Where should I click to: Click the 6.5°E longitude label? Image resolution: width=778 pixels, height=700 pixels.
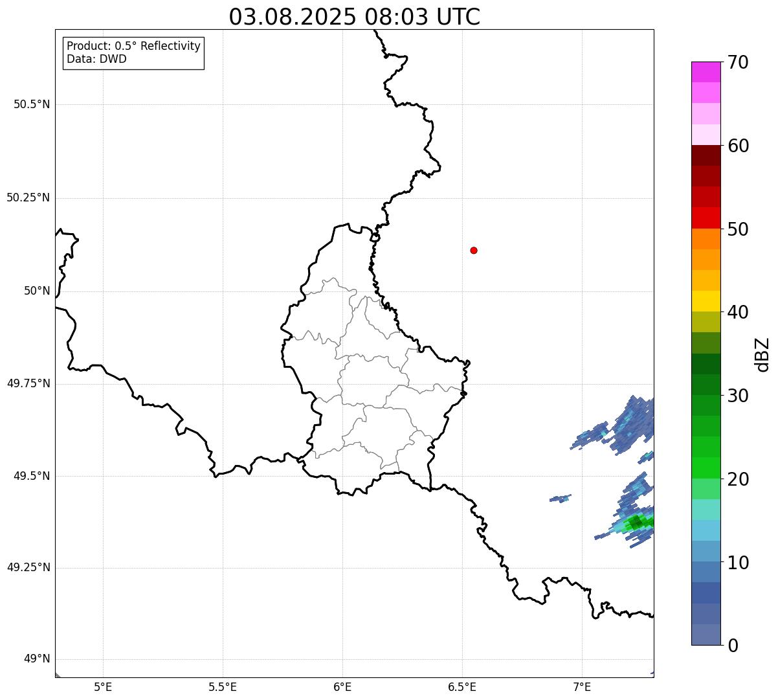point(462,687)
